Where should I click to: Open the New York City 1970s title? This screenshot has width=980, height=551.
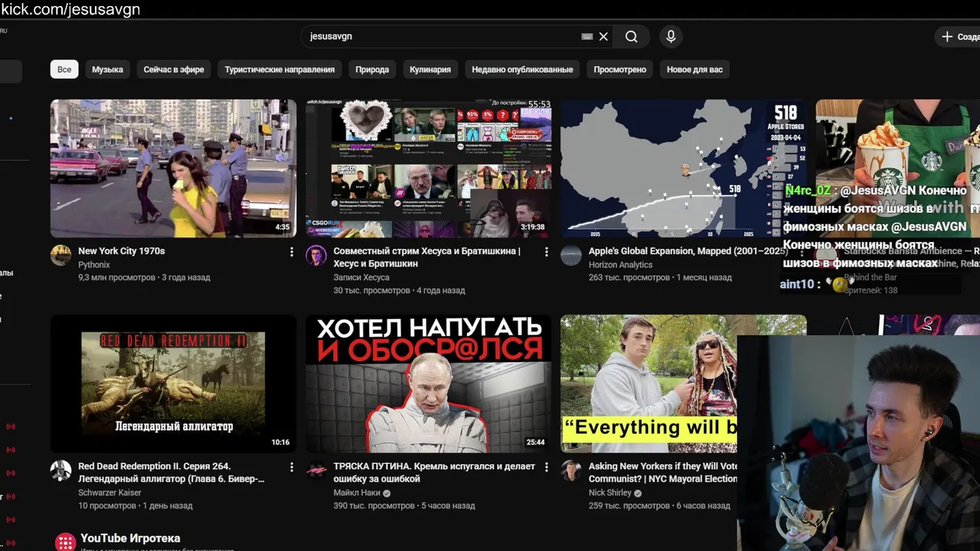[121, 251]
